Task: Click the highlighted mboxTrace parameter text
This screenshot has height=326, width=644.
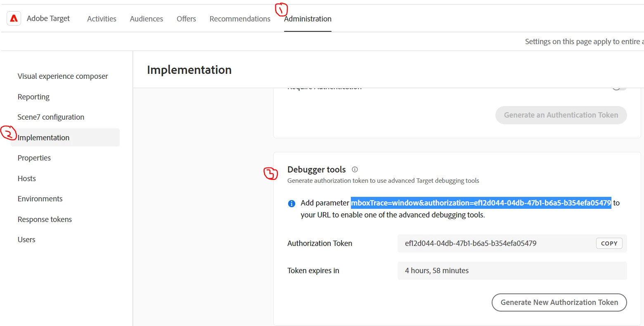Action: 481,203
